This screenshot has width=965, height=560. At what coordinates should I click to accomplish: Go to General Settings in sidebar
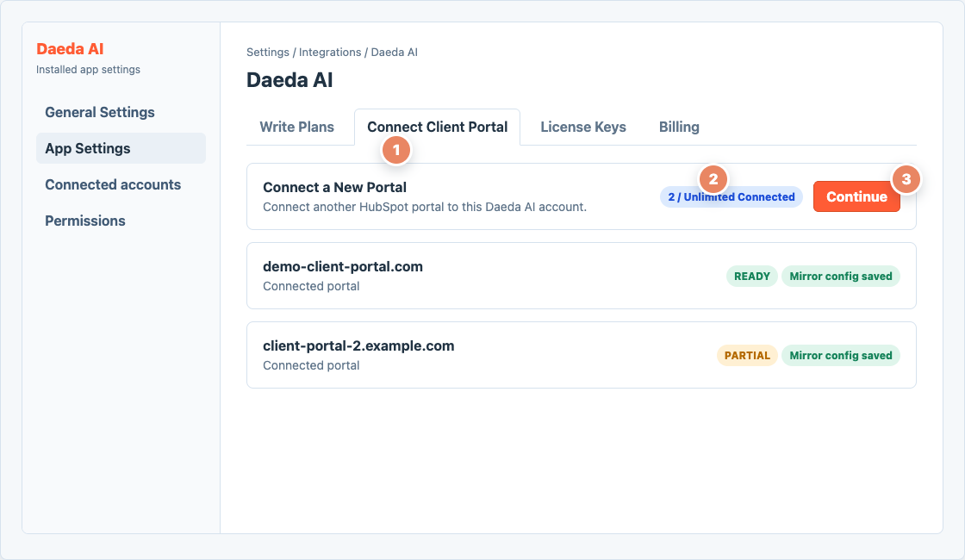point(121,112)
